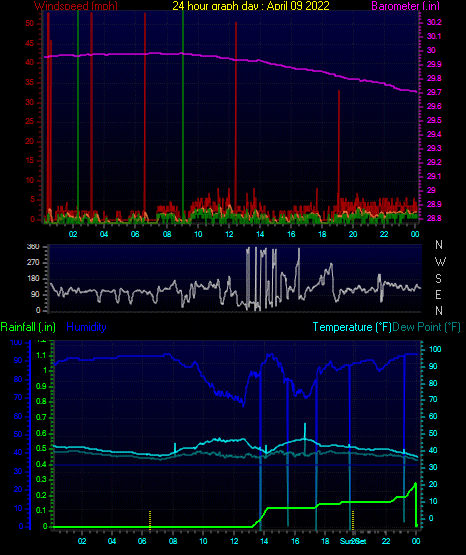The height and width of the screenshot is (555, 466).
Task: Click the top N compass label
Action: point(439,245)
